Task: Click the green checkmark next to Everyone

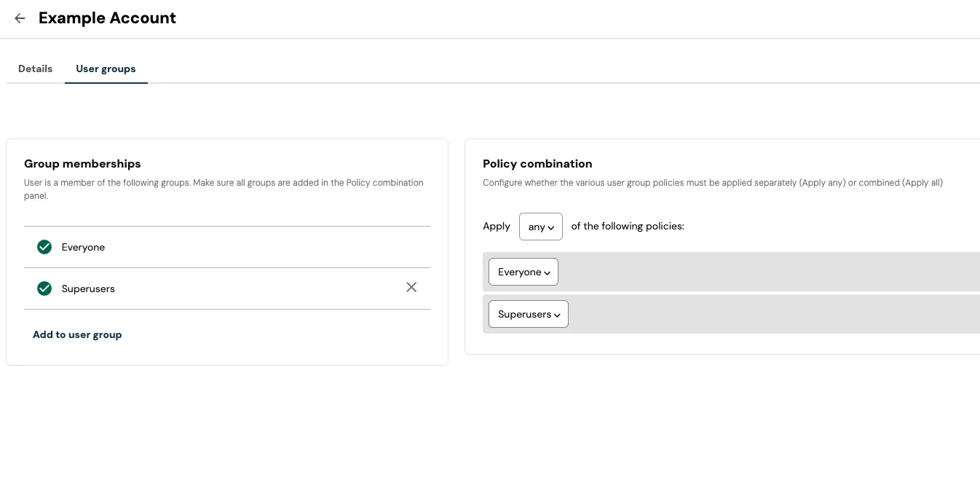Action: [x=44, y=247]
